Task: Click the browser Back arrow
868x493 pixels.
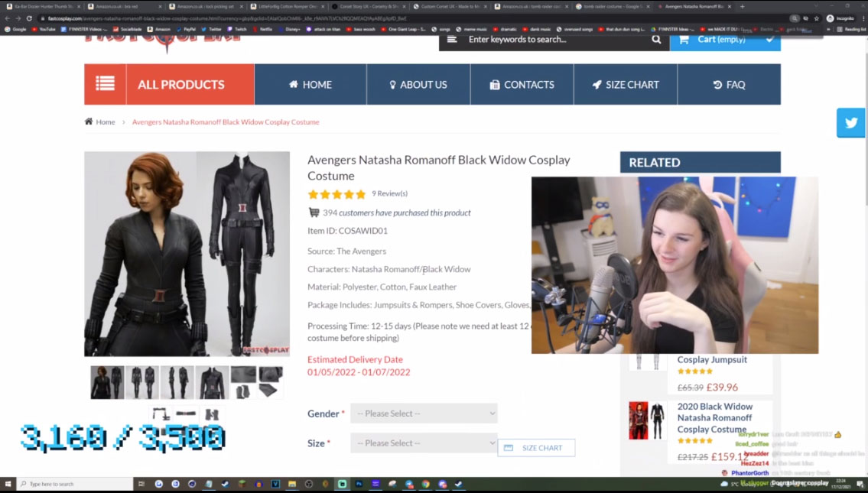Action: tap(7, 18)
